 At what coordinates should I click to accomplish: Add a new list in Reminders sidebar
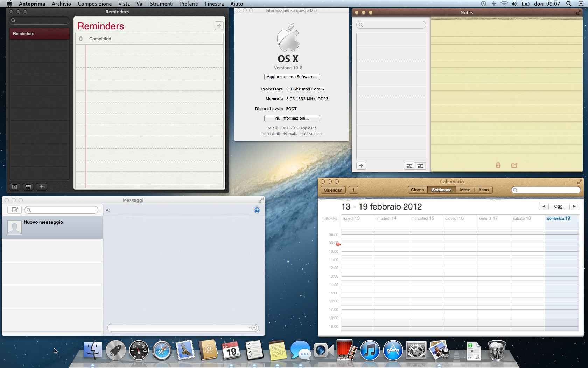[x=42, y=187]
